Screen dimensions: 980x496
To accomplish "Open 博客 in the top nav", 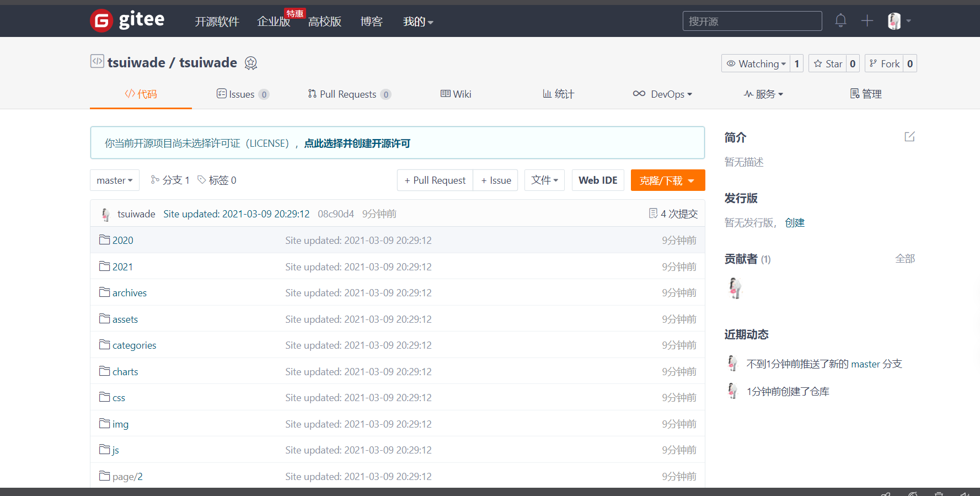I will point(371,22).
